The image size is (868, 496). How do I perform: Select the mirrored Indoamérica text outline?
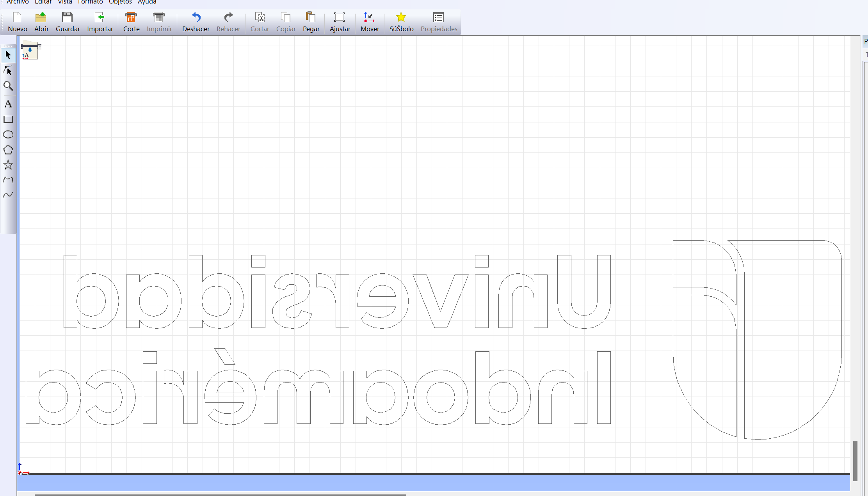(318, 386)
